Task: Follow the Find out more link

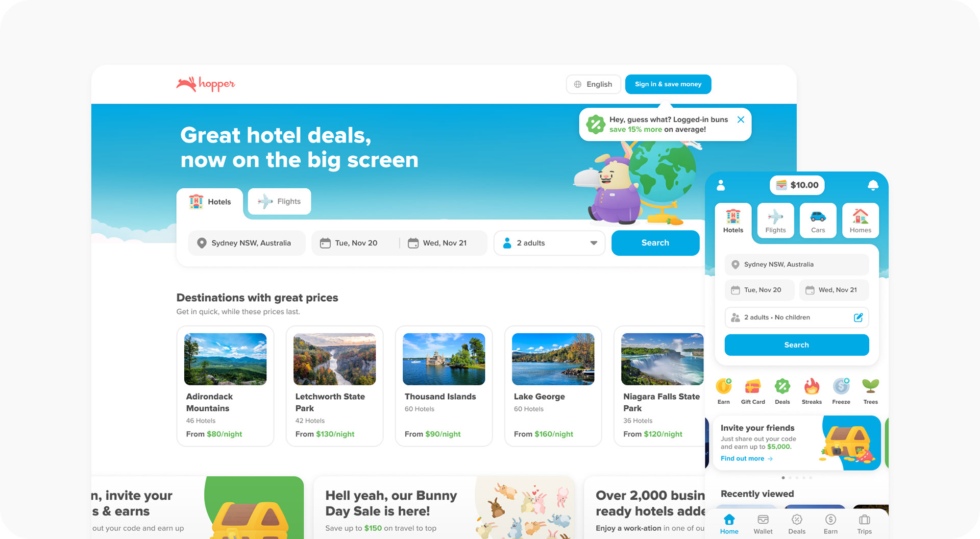Action: coord(747,458)
